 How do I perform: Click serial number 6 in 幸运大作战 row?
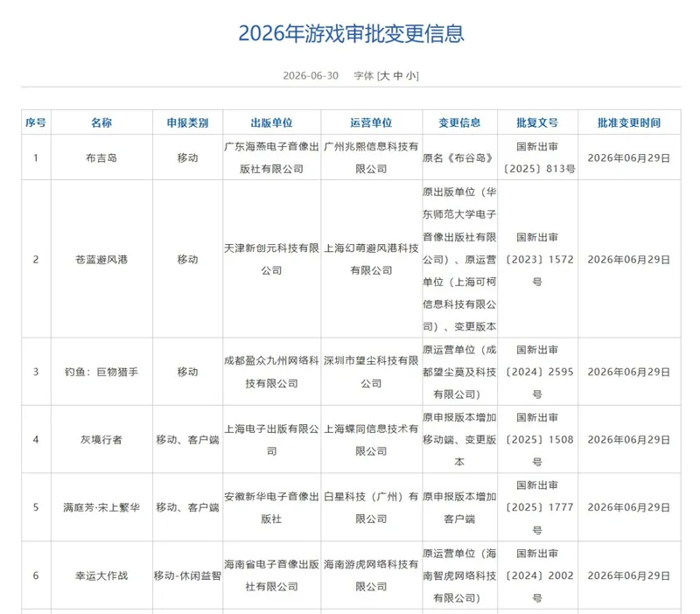(36, 576)
